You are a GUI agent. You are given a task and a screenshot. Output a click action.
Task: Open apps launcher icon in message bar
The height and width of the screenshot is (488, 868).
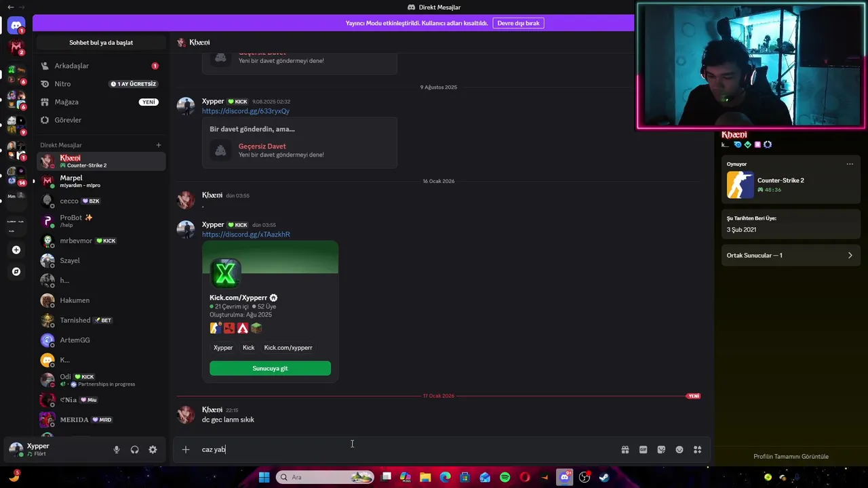(697, 449)
